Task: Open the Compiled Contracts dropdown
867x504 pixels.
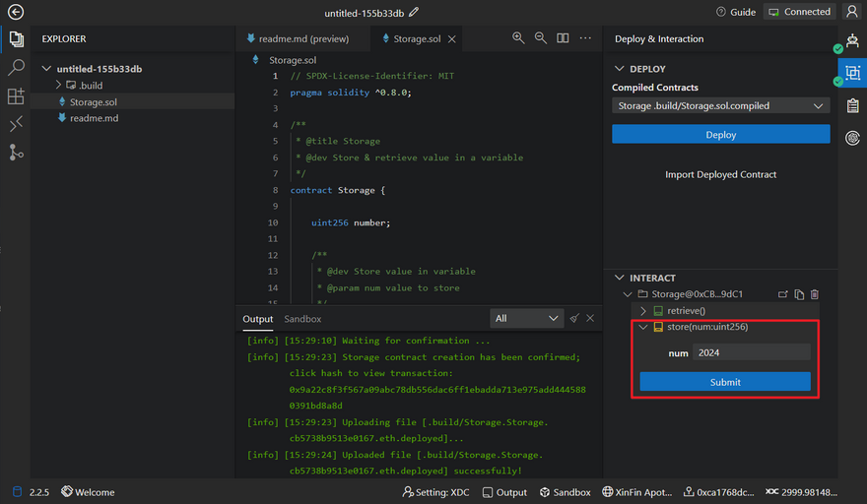Action: 720,105
